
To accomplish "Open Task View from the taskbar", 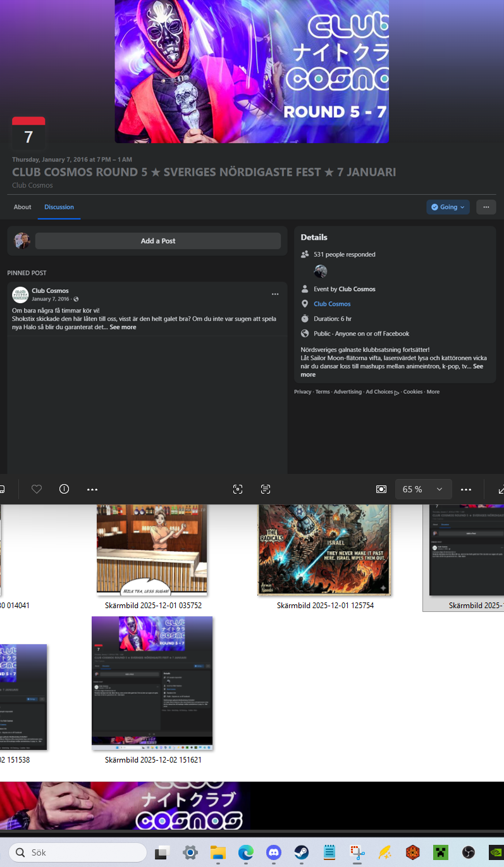I will pyautogui.click(x=163, y=852).
